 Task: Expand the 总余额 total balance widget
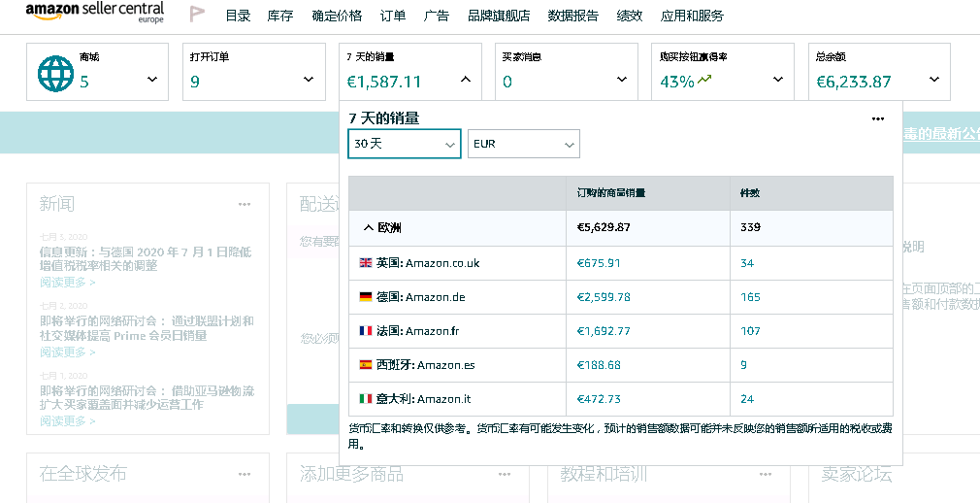point(933,80)
